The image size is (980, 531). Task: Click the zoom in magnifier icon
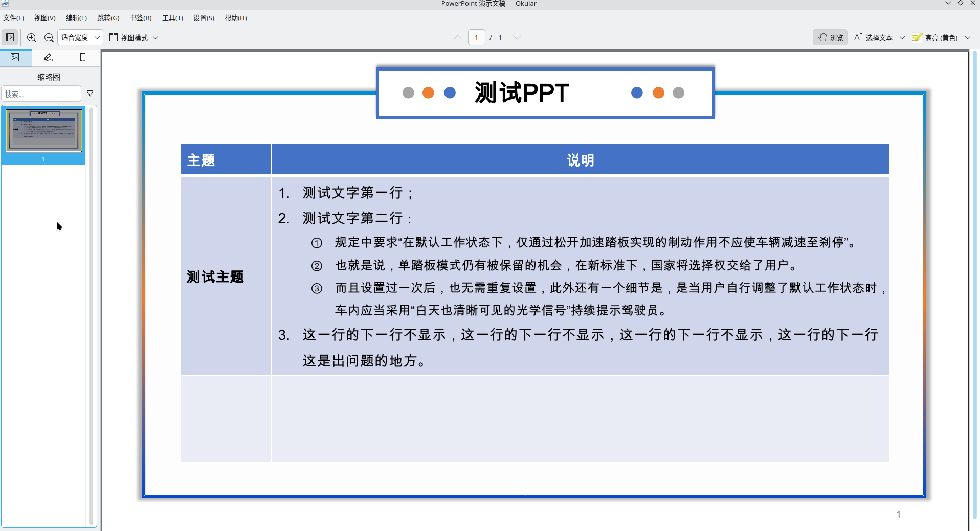[x=32, y=37]
